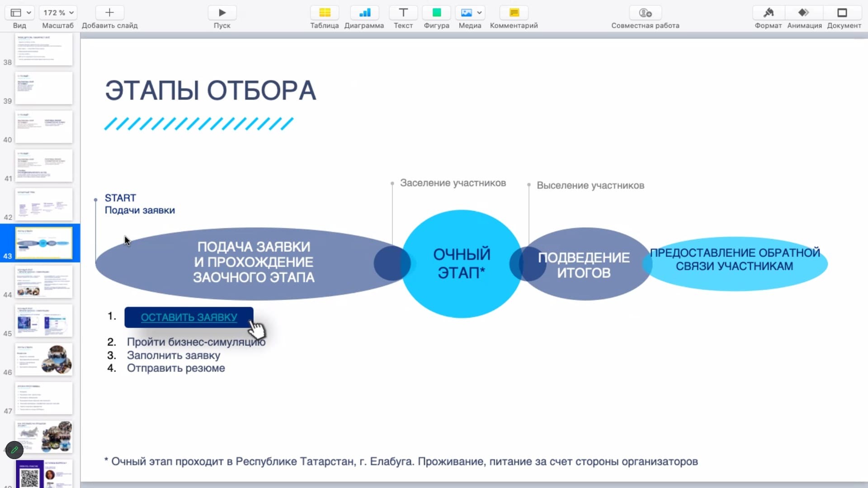This screenshot has width=868, height=488.
Task: Follow the ОСТАВИТЬ ЗАЯВКУ link
Action: (x=189, y=317)
